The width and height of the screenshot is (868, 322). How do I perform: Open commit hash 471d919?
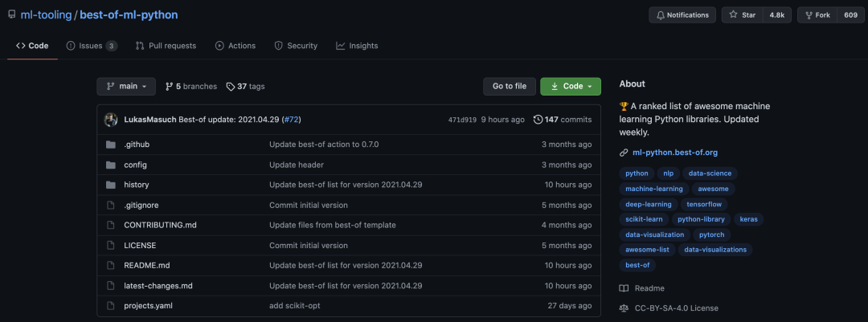click(x=462, y=120)
